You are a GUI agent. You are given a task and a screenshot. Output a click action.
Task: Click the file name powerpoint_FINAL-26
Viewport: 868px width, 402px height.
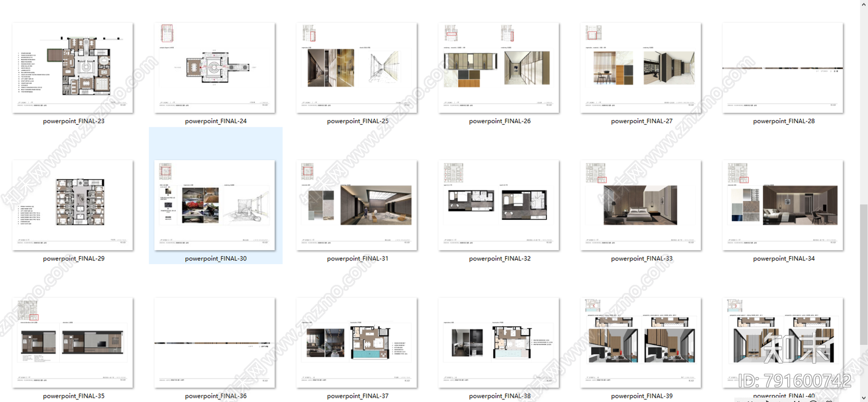tap(500, 121)
